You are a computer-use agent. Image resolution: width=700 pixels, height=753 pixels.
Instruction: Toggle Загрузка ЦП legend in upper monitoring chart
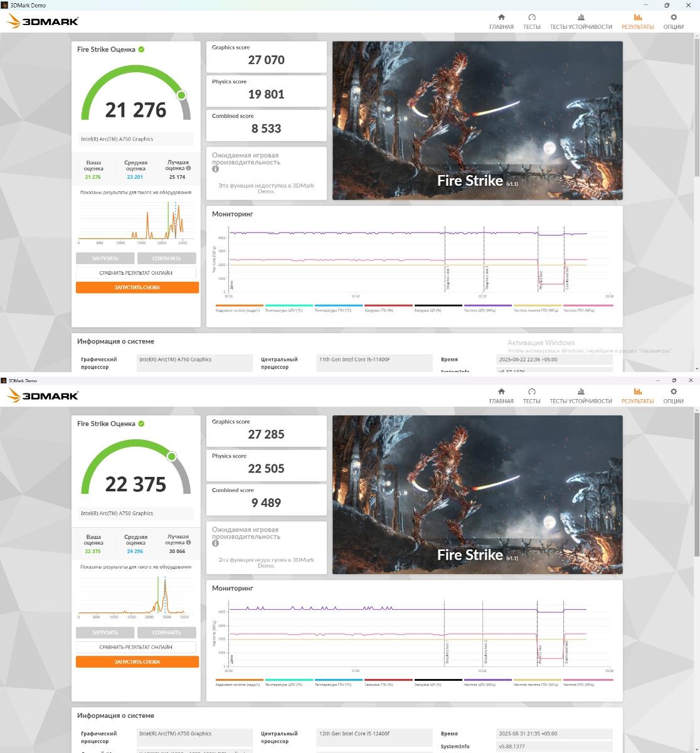pos(438,308)
